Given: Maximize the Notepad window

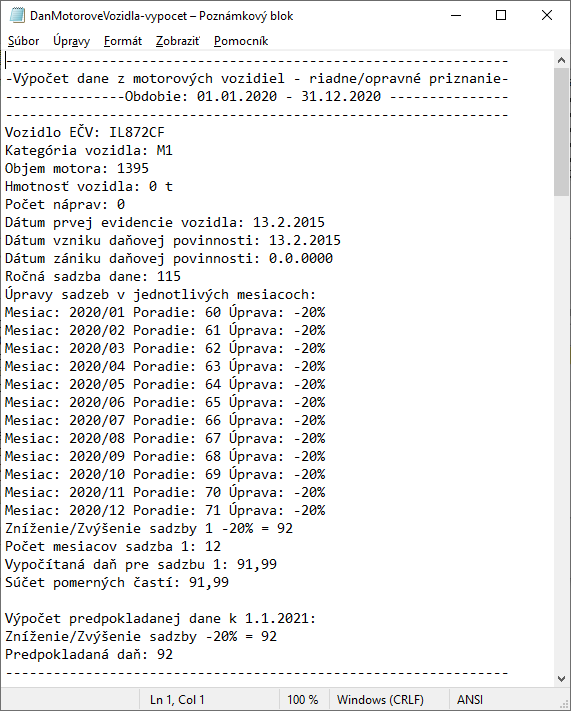Looking at the screenshot, I should [x=501, y=15].
